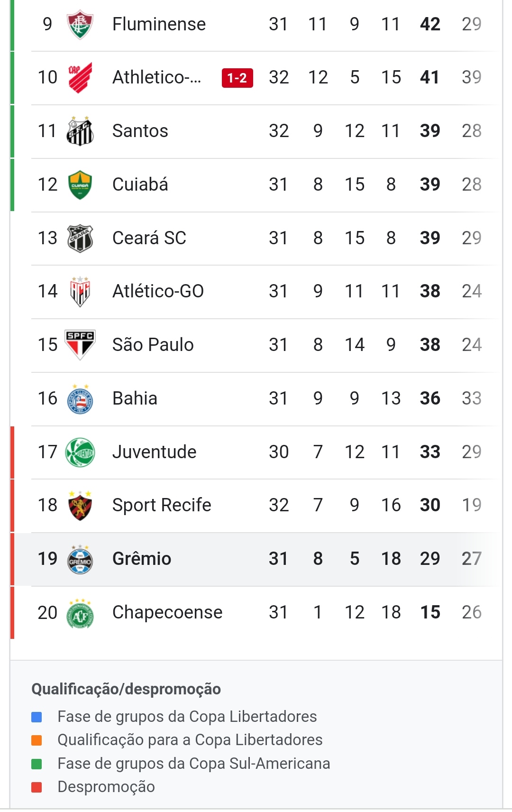Click the green Copa Sul-Americana legend swatch
The width and height of the screenshot is (512, 812).
click(x=37, y=764)
